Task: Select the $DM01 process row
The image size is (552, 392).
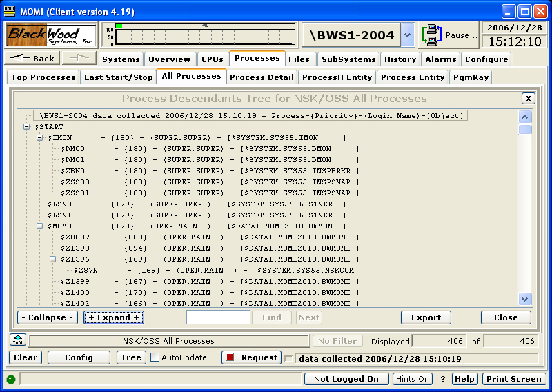Action: pos(209,160)
